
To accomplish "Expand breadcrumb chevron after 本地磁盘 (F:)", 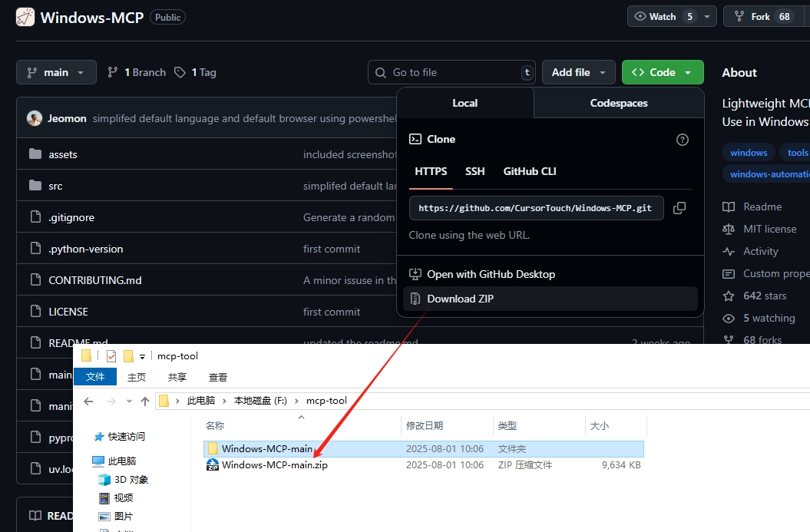I will tap(296, 401).
